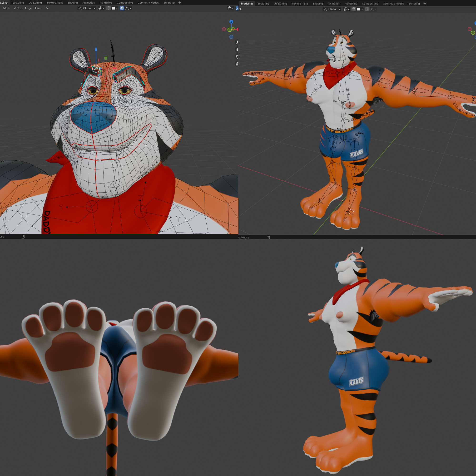Click green plane handle of move gizmo
476x476 pixels.
pos(106,58)
